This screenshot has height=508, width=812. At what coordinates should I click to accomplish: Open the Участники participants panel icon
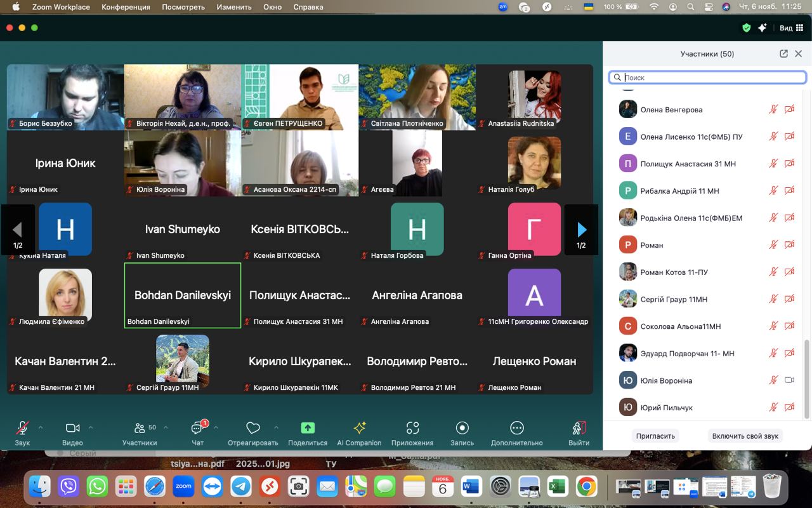pos(139,429)
